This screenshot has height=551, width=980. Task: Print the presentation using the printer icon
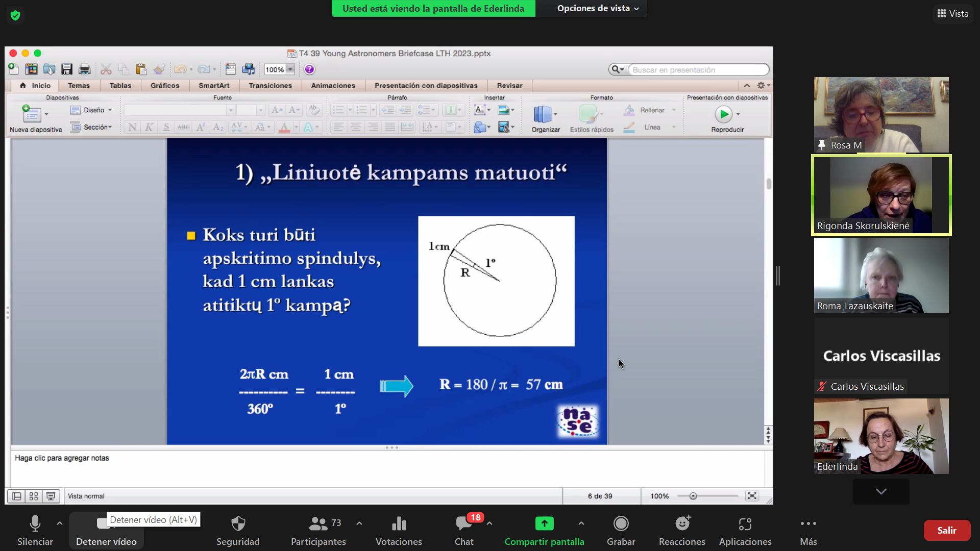(x=85, y=69)
